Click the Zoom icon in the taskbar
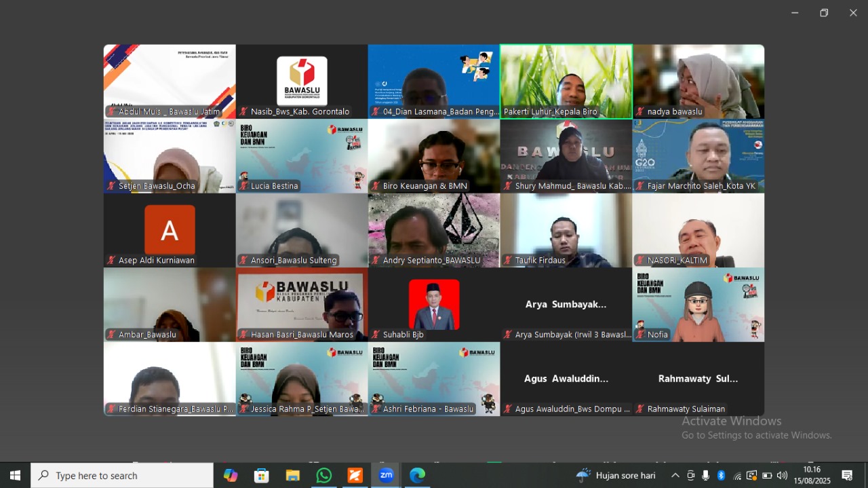868x488 pixels. point(387,476)
